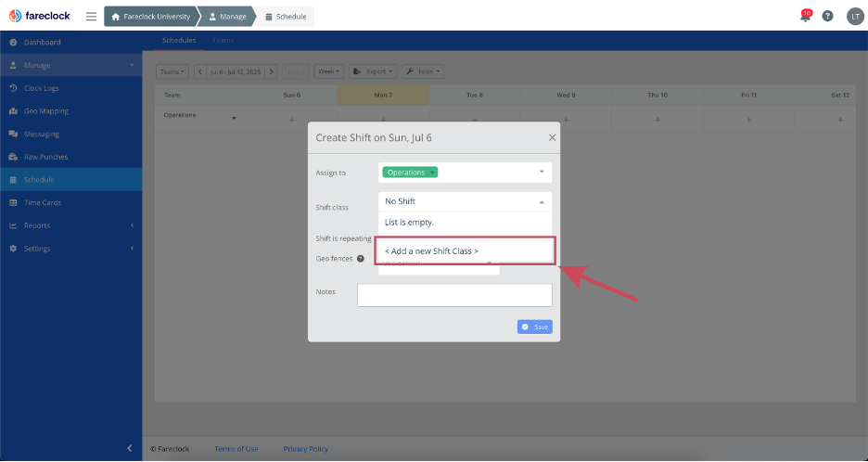Go to Fareclock University breadcrumb
This screenshot has height=462, width=868.
pyautogui.click(x=151, y=17)
